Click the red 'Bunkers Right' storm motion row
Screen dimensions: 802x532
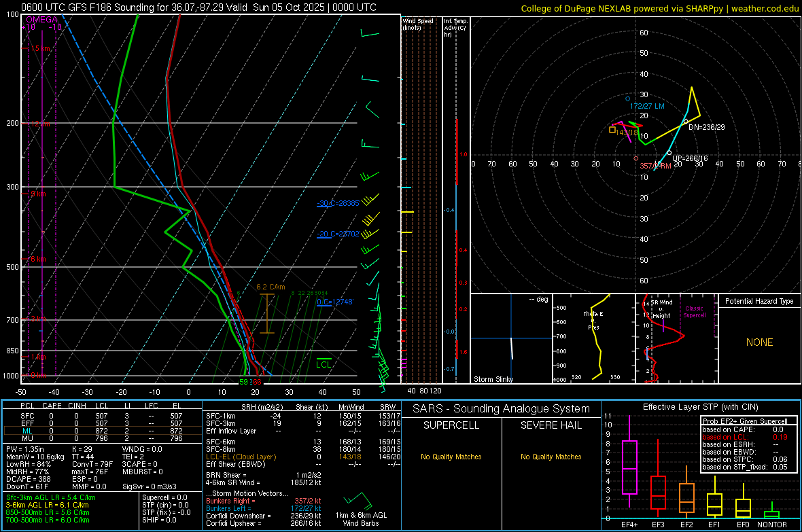point(264,501)
